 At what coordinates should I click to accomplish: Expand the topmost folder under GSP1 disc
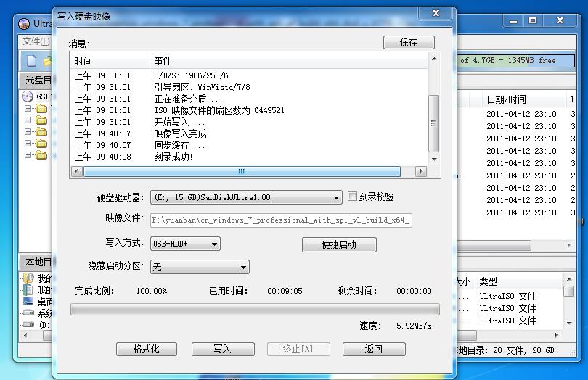tap(28, 109)
